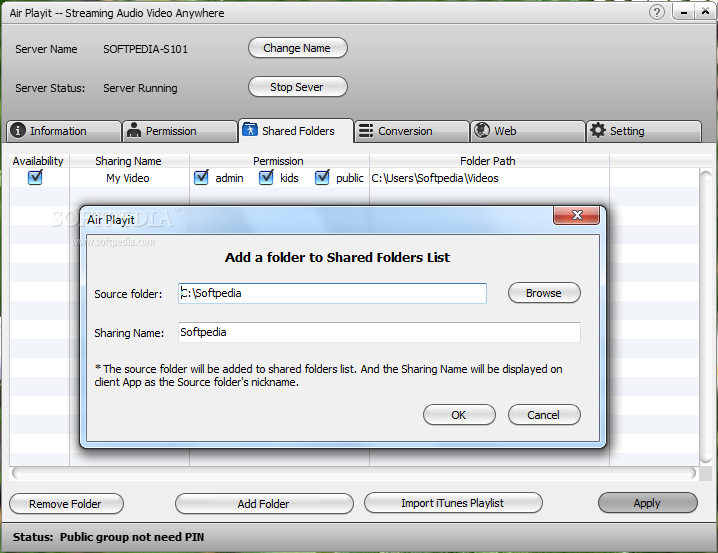718x553 pixels.
Task: Open the Information tab
Action: click(64, 131)
